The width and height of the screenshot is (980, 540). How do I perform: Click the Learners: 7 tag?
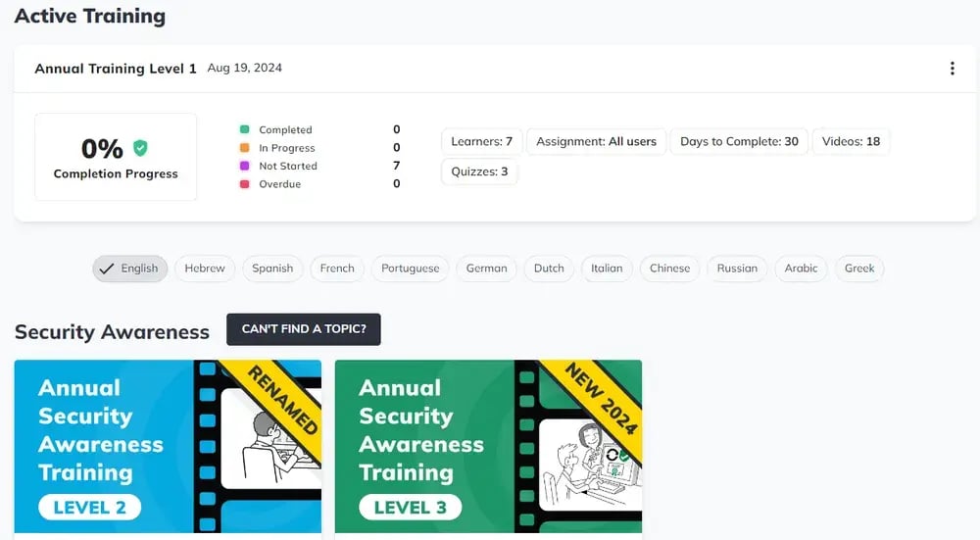coord(481,141)
